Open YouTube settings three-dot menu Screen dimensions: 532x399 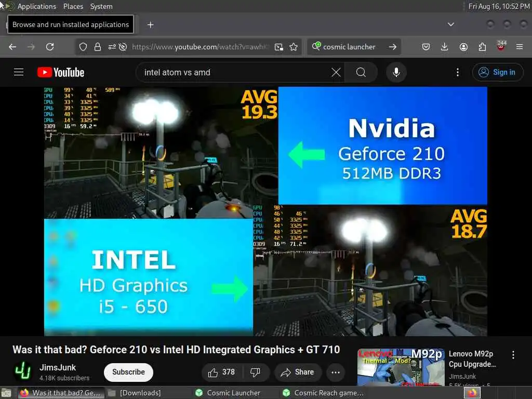(x=458, y=72)
